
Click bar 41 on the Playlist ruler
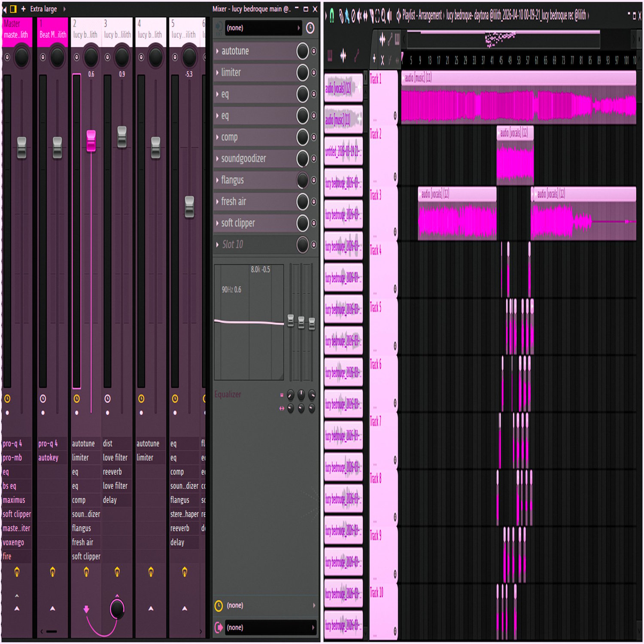click(492, 60)
